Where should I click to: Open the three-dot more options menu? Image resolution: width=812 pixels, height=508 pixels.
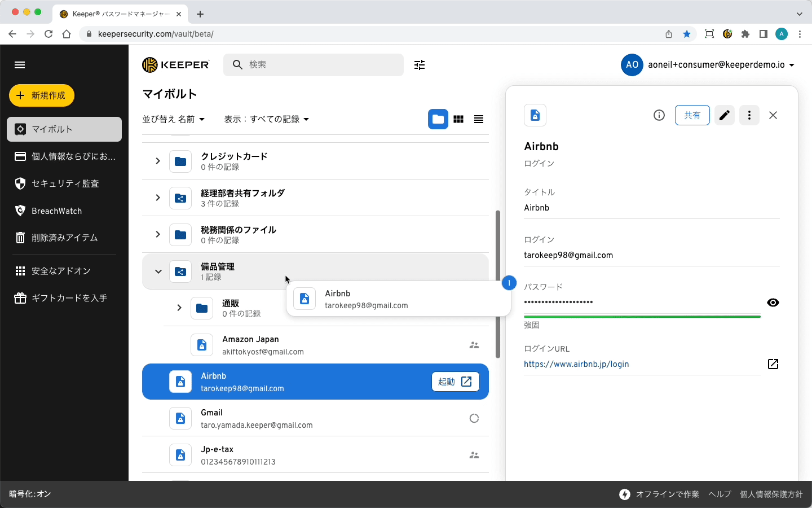pyautogui.click(x=749, y=115)
